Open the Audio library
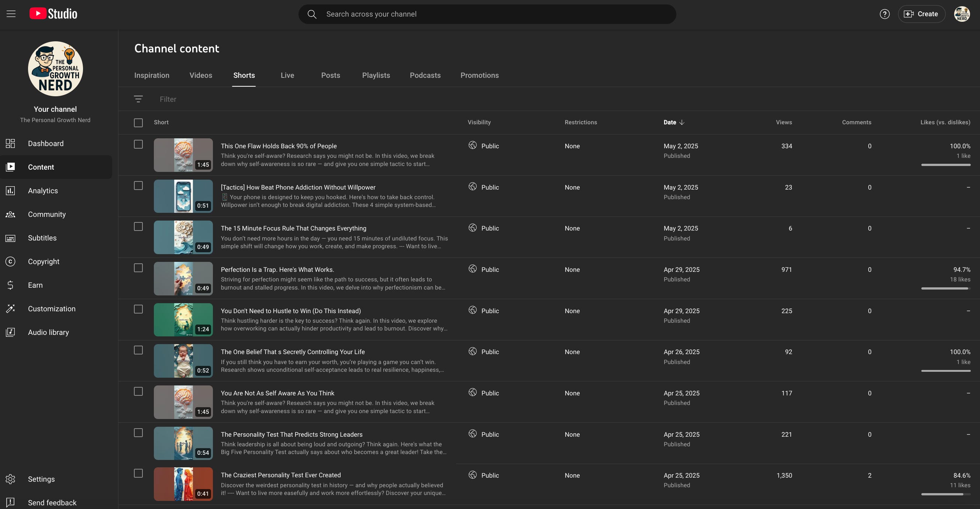 tap(48, 332)
